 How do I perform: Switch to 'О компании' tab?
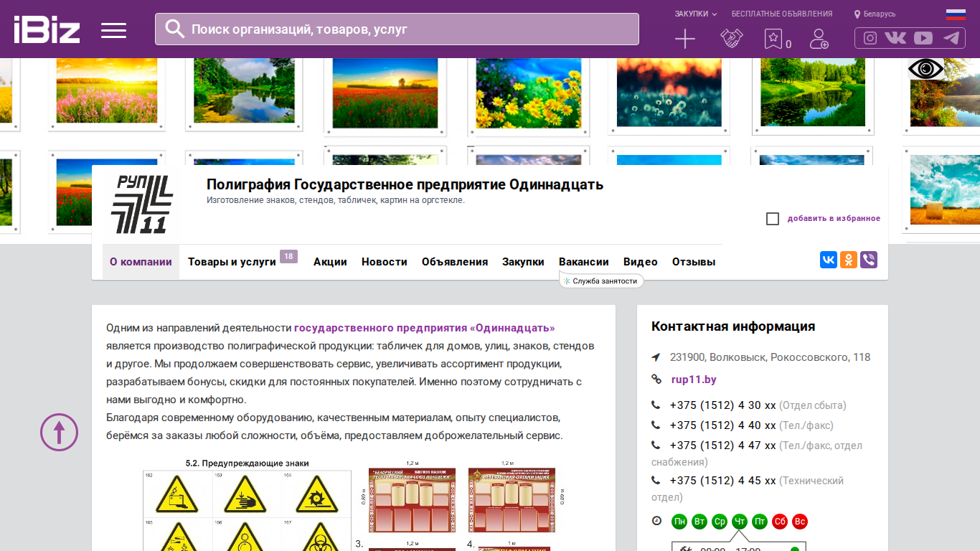(141, 262)
